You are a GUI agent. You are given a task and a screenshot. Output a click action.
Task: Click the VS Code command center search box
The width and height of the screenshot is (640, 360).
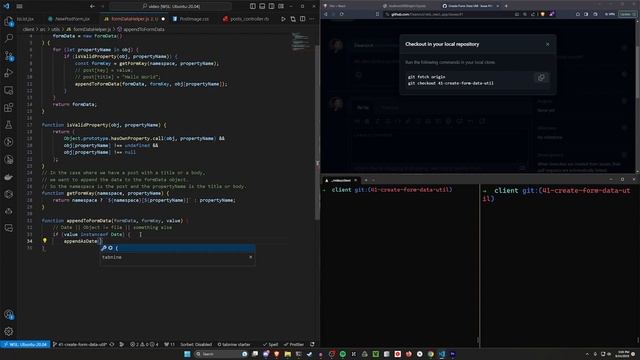(x=171, y=6)
